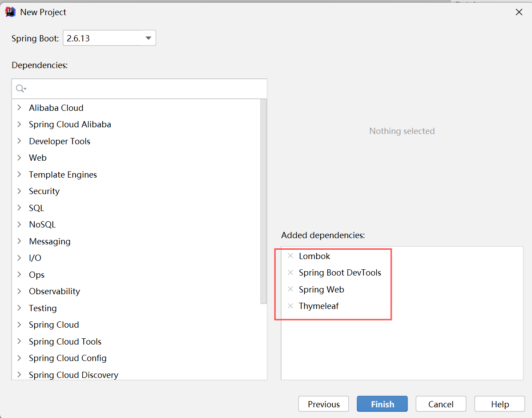This screenshot has height=418, width=532.
Task: Click the Finish button
Action: coord(382,404)
